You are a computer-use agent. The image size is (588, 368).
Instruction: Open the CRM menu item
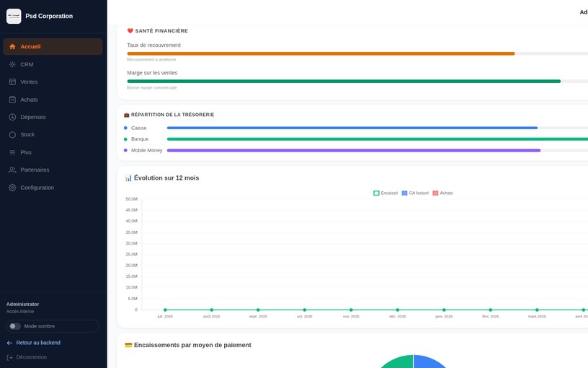(53, 65)
